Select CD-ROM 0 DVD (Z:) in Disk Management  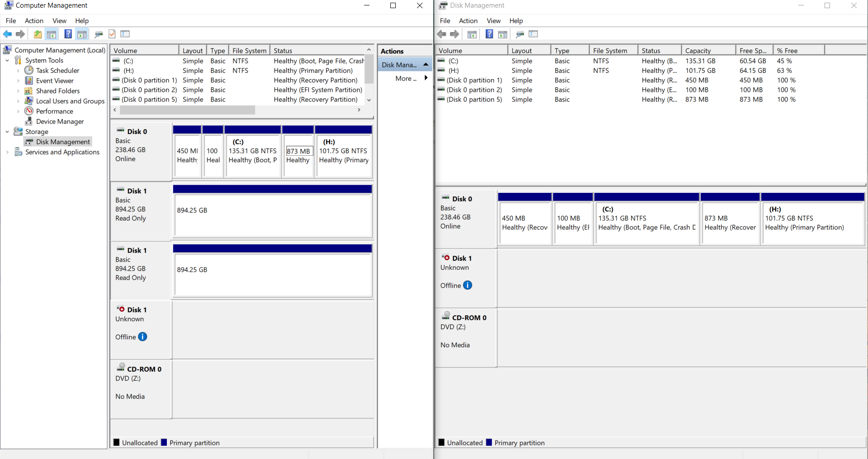(x=466, y=337)
